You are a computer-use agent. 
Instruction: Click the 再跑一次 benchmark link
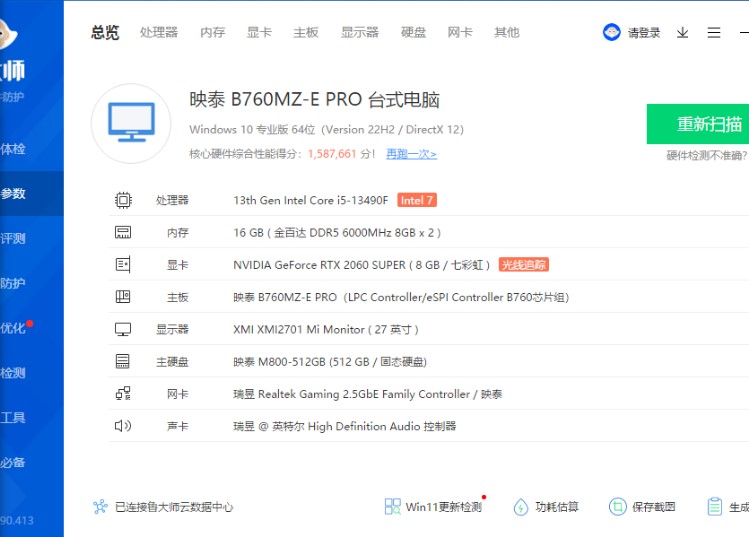tap(411, 154)
